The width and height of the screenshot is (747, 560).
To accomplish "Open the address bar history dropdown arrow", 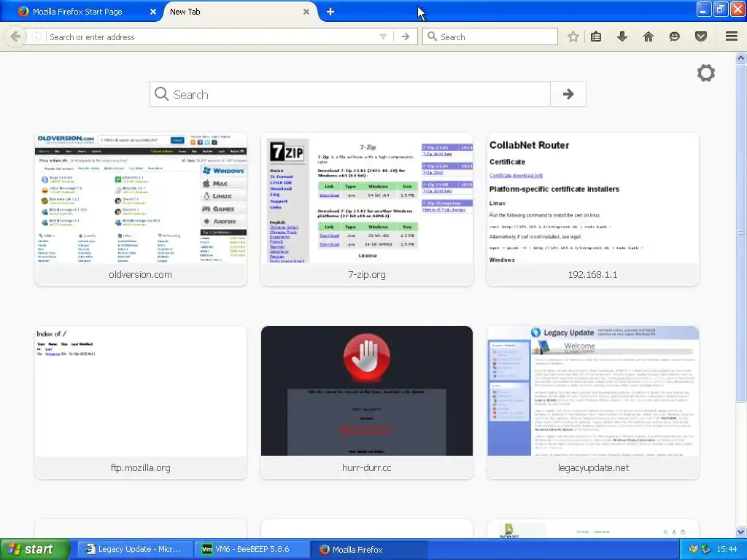I will [383, 36].
